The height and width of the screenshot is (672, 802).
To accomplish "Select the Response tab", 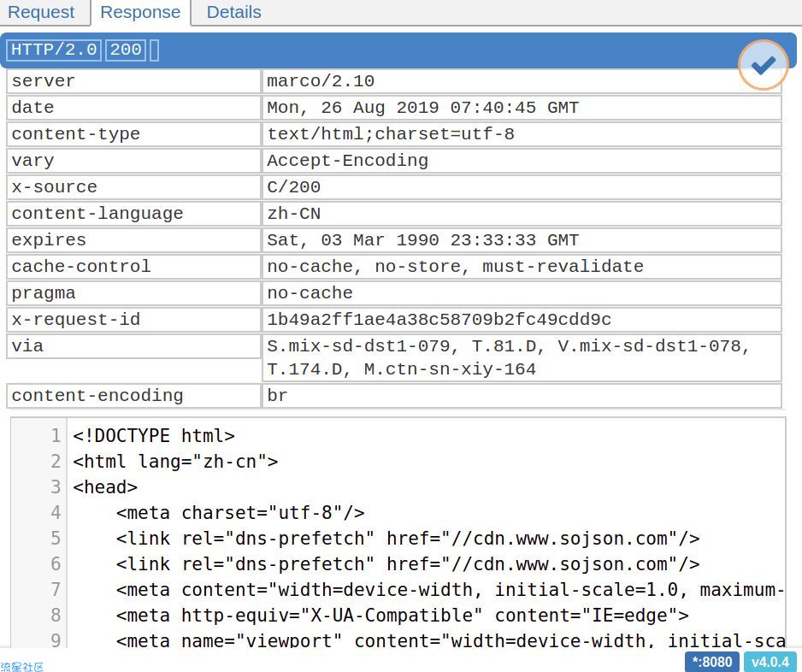I will tap(140, 12).
